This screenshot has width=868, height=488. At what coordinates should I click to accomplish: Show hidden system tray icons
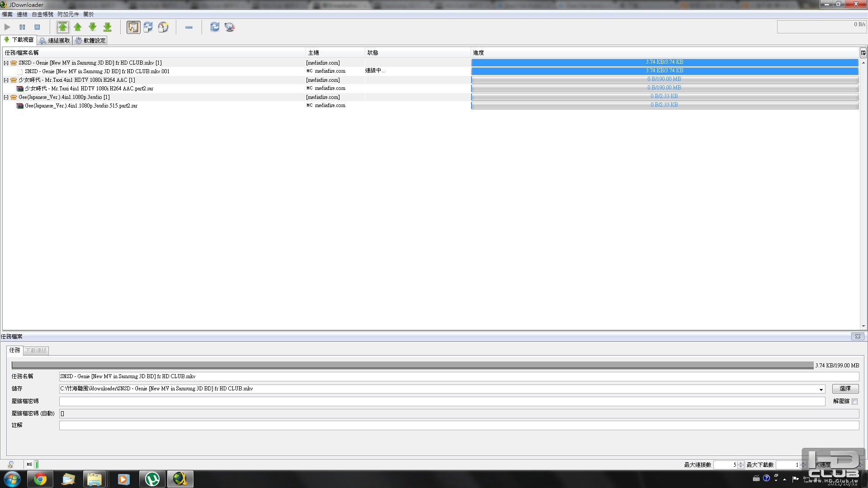(x=784, y=479)
